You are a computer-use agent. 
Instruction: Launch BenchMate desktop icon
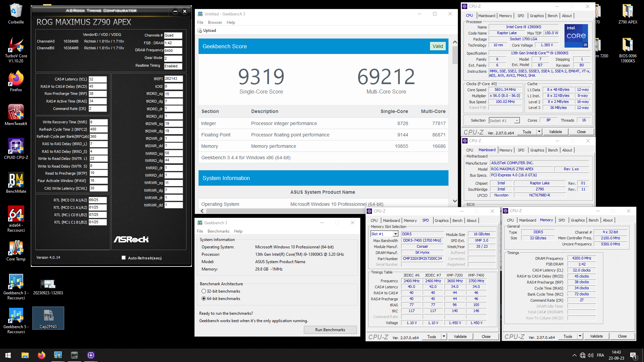[16, 183]
